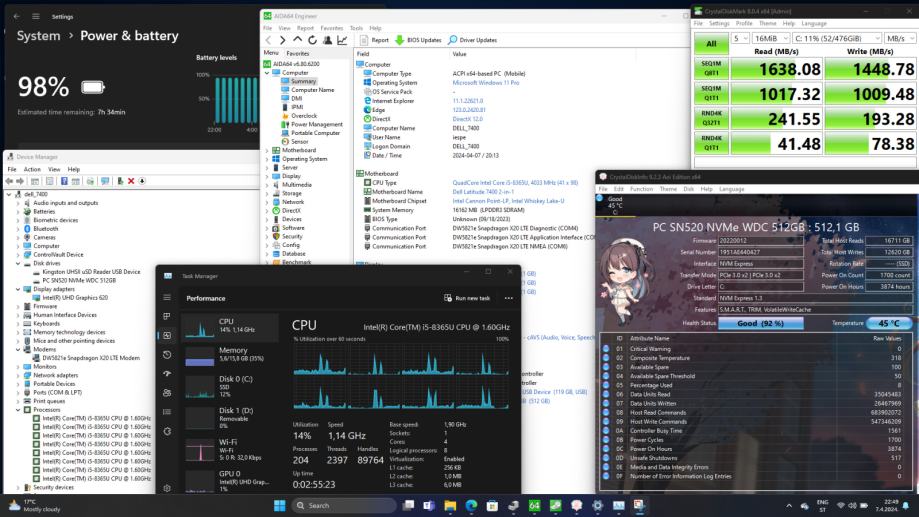Image resolution: width=919 pixels, height=517 pixels.
Task: Open CrystalDiskMark MB/s unit dropdown
Action: 900,38
